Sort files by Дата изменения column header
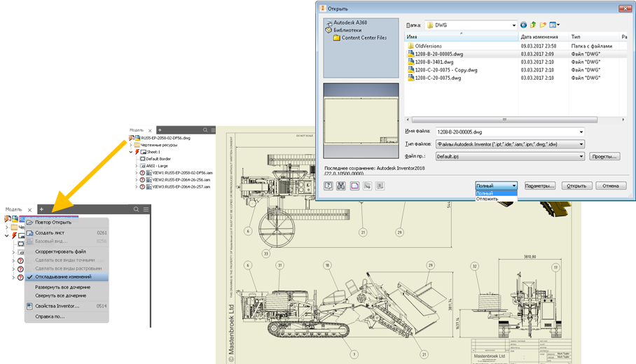 [544, 36]
